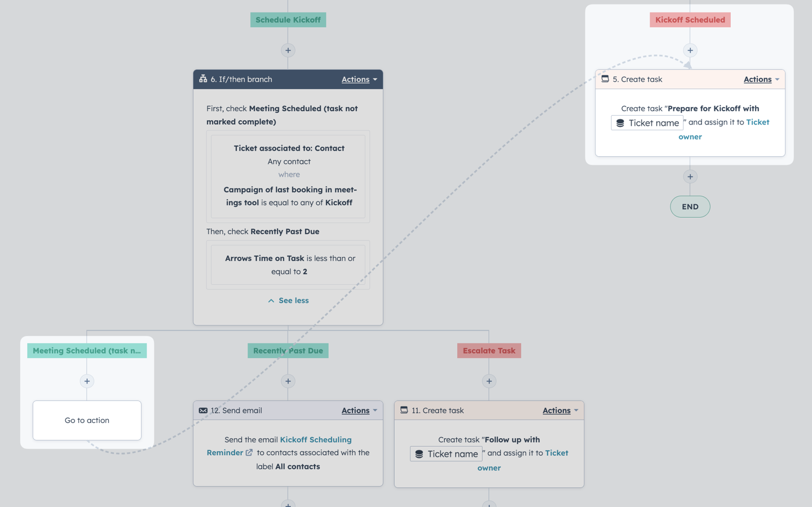
Task: Click Ticket name token in step 11
Action: [446, 454]
